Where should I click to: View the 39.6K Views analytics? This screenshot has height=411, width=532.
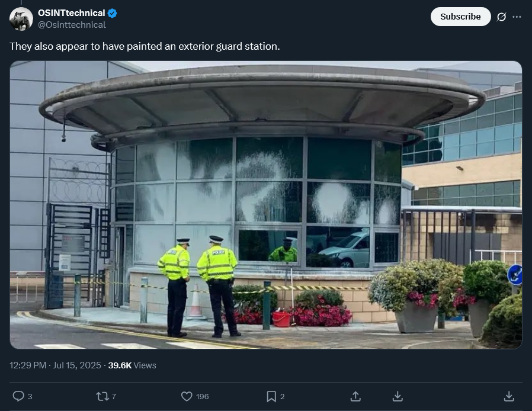(132, 365)
